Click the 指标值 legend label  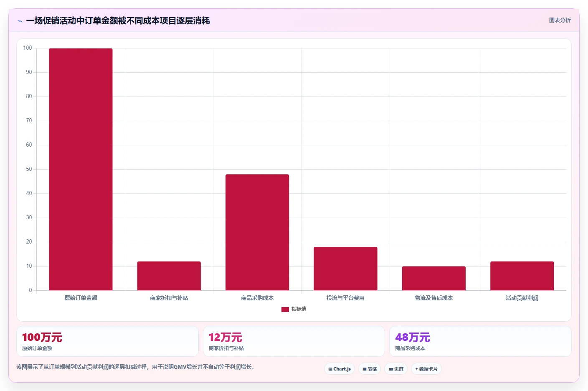point(299,309)
